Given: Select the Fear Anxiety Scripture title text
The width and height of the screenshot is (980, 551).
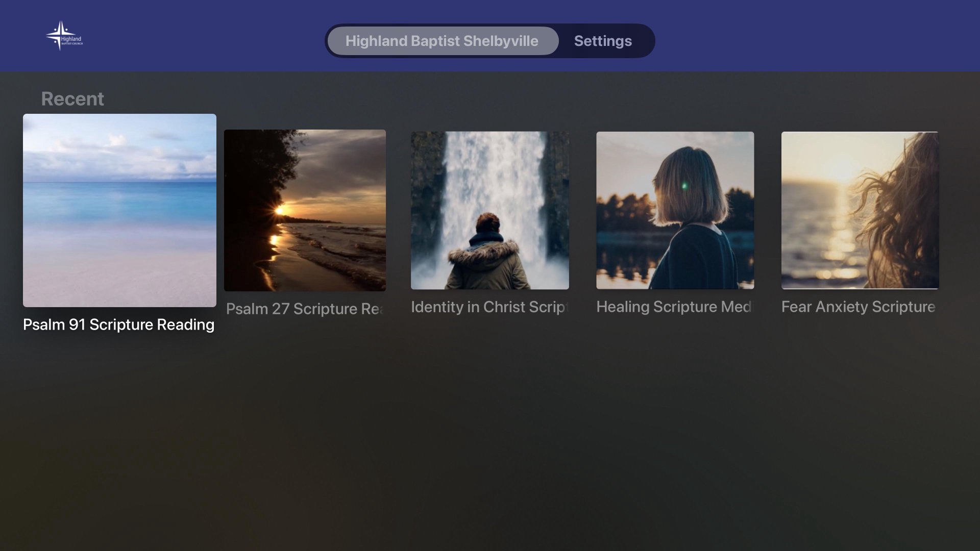Looking at the screenshot, I should coord(858,307).
